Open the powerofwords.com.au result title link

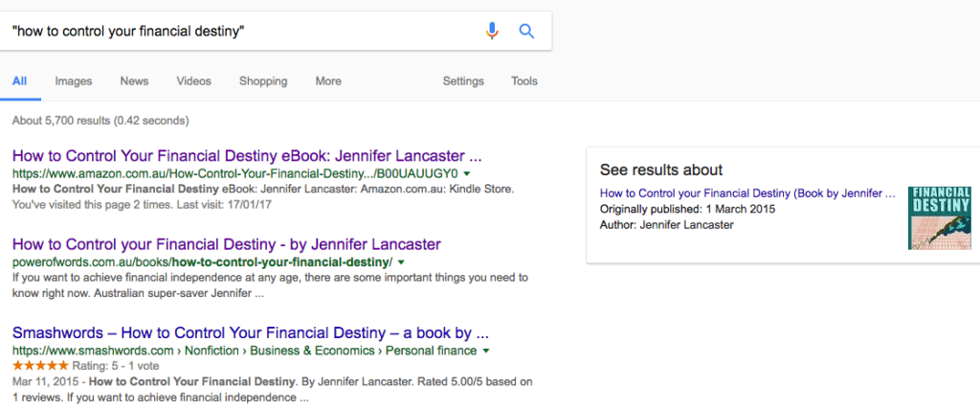click(226, 243)
